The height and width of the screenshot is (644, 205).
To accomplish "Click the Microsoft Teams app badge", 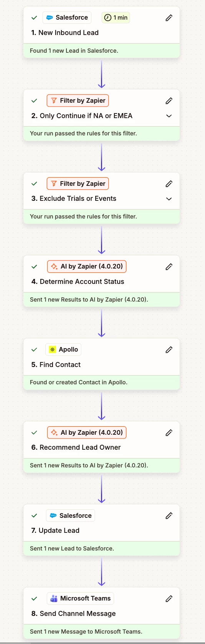I will click(x=81, y=599).
